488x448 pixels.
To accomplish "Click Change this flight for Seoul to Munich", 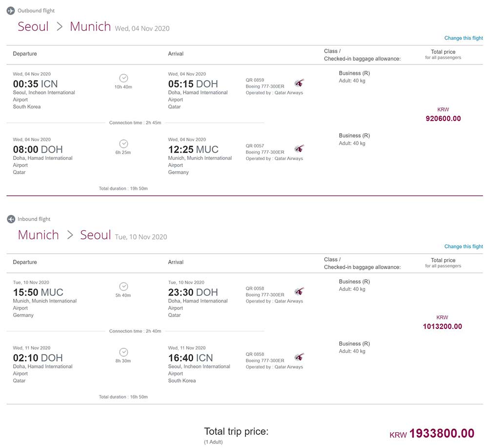I will (464, 38).
